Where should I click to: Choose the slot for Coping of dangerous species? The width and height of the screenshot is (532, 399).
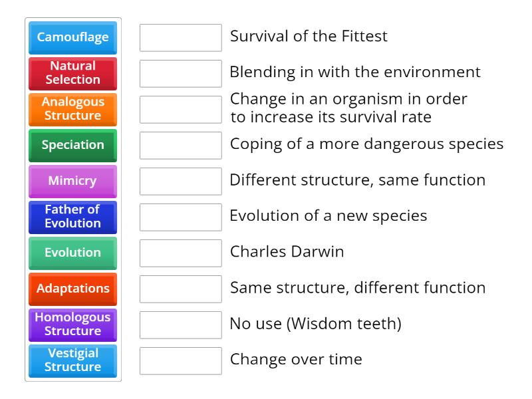point(180,145)
